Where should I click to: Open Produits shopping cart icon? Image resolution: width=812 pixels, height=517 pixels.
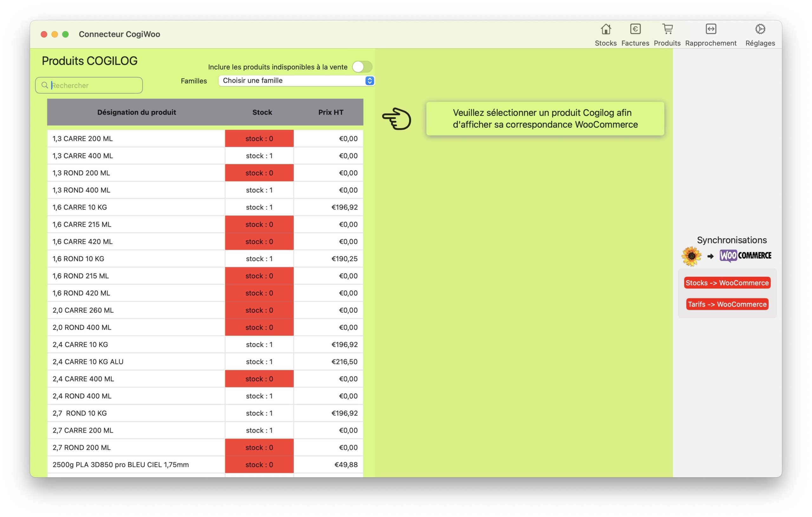[x=667, y=30]
